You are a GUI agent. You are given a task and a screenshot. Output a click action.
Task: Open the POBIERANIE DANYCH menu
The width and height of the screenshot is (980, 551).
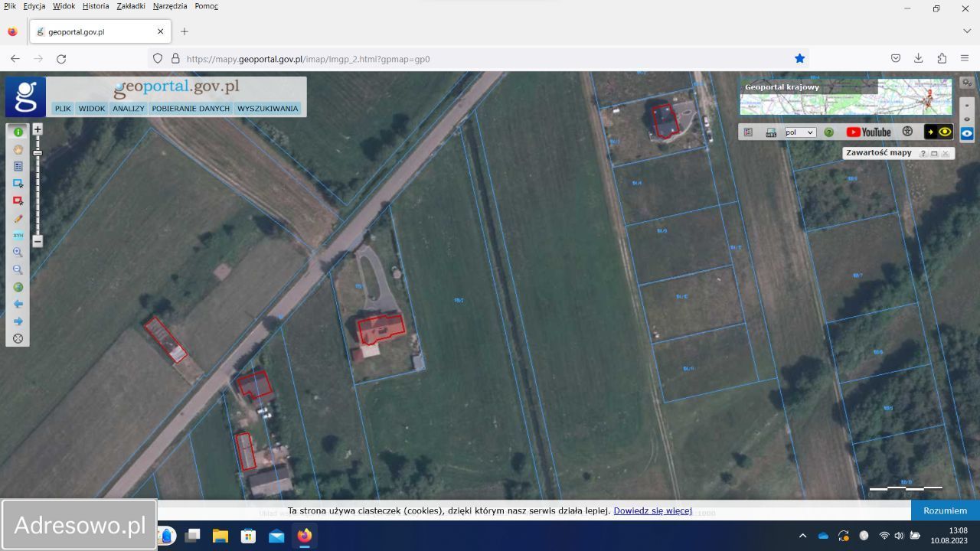click(191, 109)
